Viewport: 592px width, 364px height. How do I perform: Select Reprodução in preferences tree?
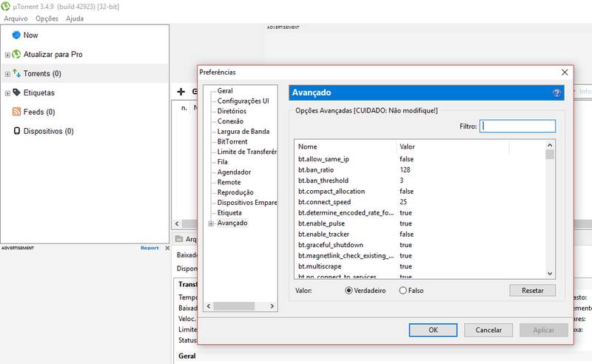235,192
